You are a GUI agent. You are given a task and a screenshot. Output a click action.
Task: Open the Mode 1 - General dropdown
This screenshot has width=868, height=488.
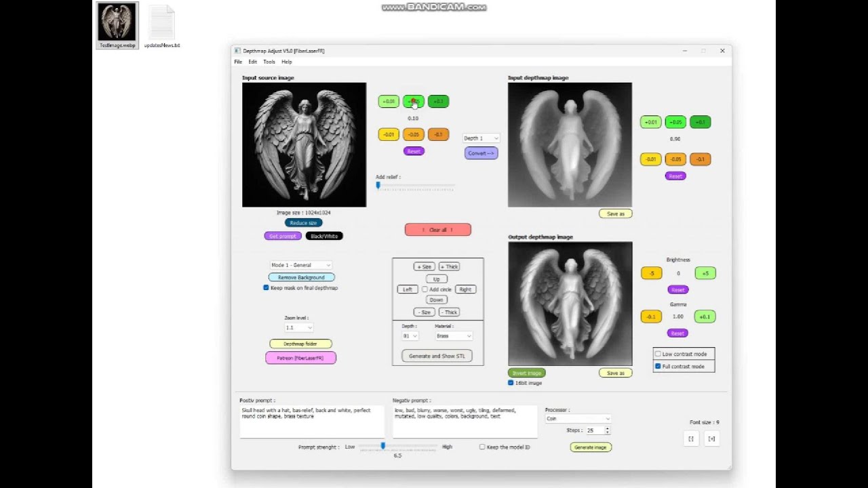300,265
